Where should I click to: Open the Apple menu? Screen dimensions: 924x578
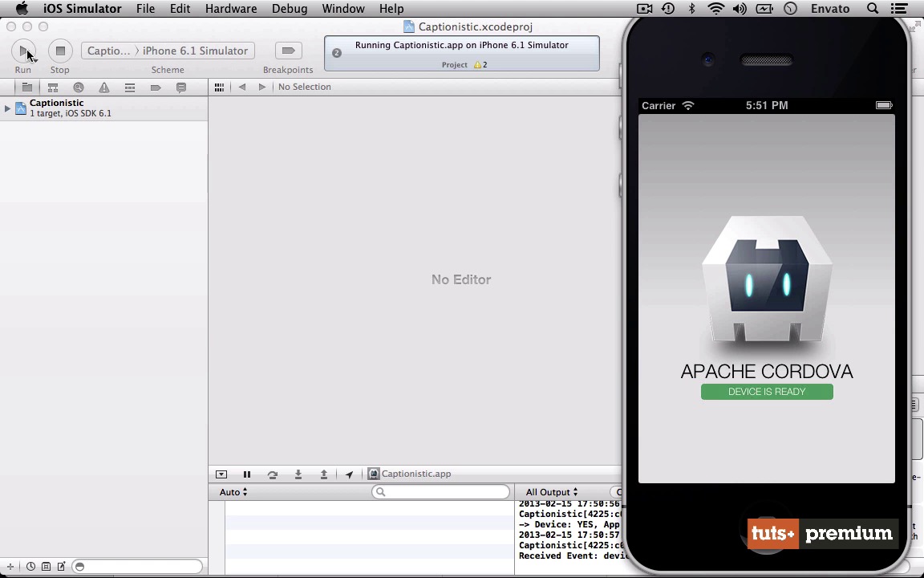tap(22, 9)
